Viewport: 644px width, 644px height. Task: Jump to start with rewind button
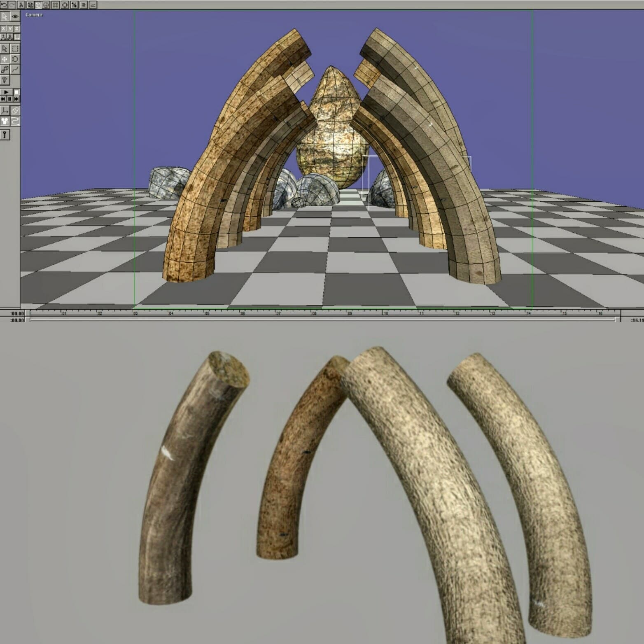[3, 99]
